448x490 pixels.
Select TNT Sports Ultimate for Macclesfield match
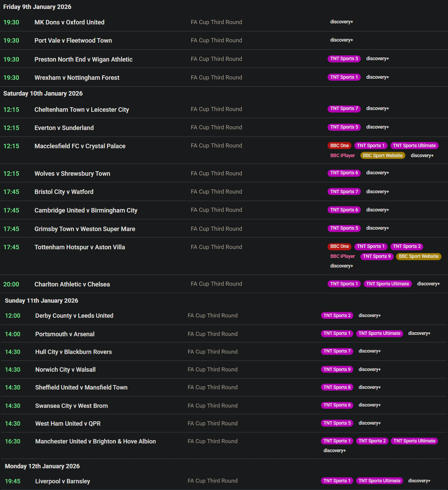(x=414, y=146)
